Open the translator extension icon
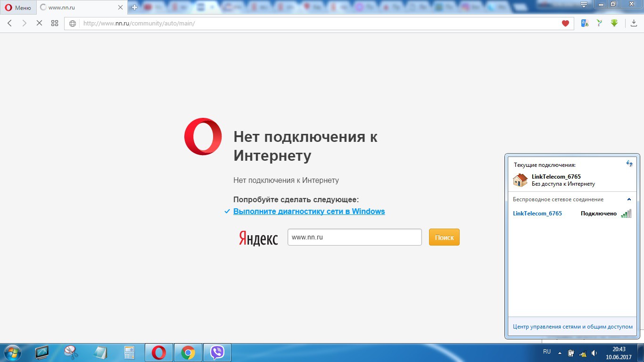Screen dimensions: 644x362 click(x=585, y=23)
